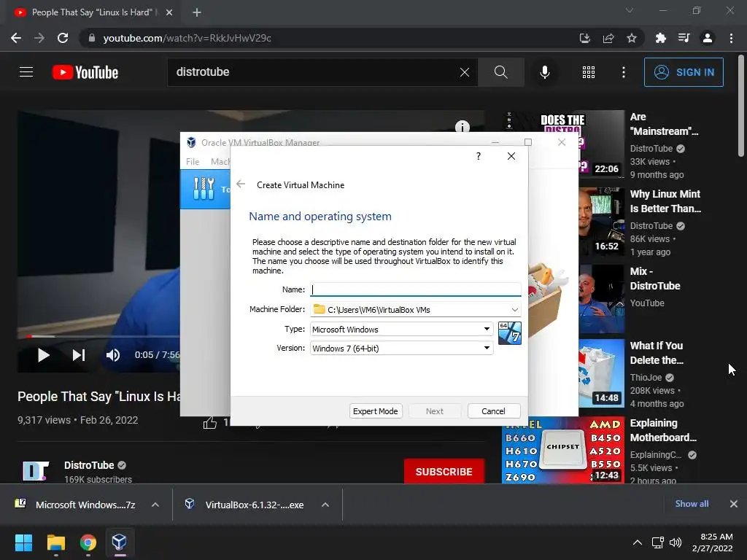Open 'What If You Delete the' video title

pyautogui.click(x=657, y=353)
